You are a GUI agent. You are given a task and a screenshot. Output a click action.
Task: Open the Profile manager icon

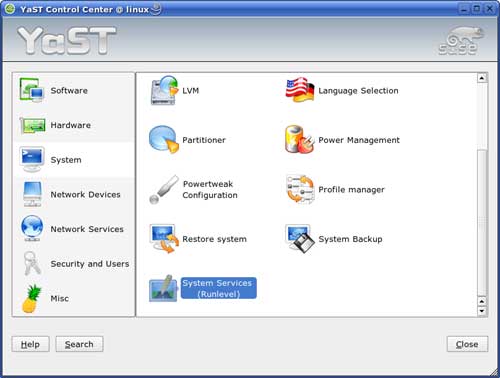pyautogui.click(x=300, y=189)
